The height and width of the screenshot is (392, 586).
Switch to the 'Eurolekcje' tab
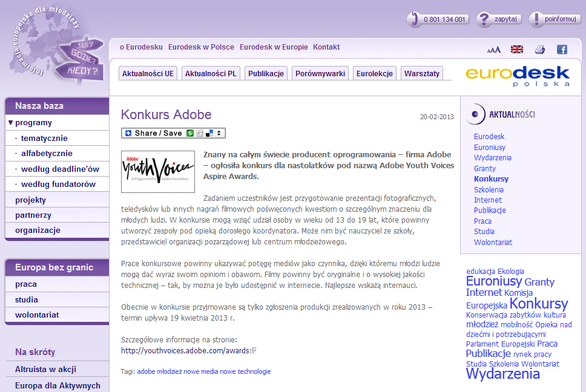[375, 74]
